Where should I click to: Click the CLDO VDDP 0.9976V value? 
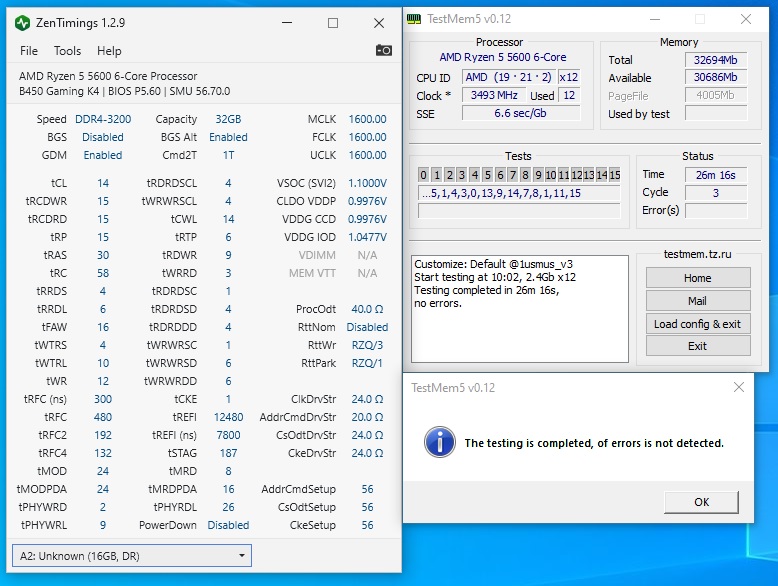(367, 201)
